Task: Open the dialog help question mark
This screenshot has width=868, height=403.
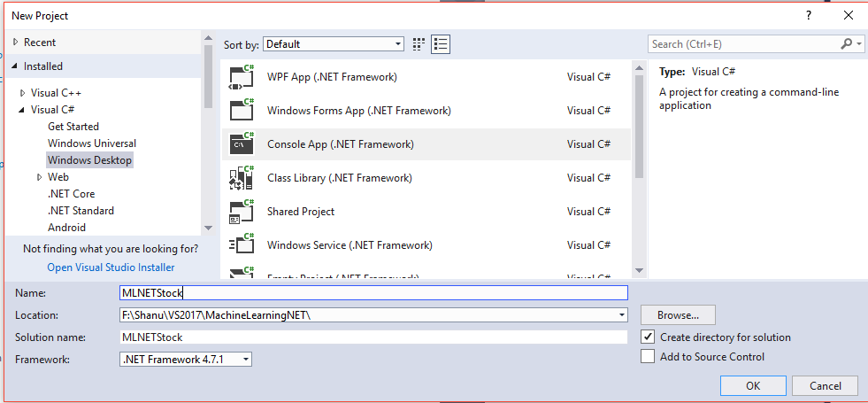Action: pos(809,16)
